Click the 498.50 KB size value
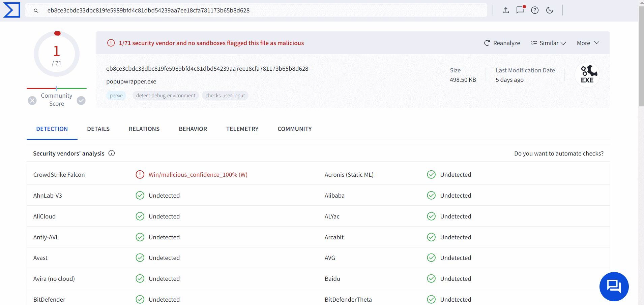The image size is (644, 305). 463,80
